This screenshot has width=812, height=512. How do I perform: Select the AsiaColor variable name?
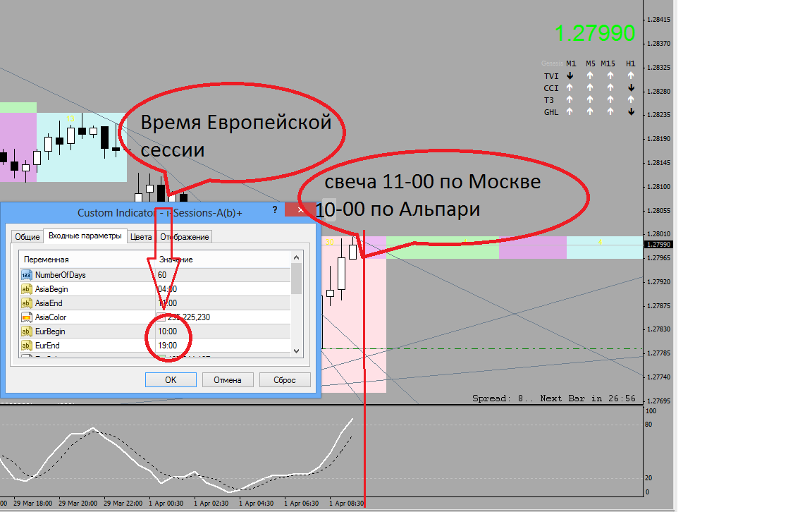point(51,317)
